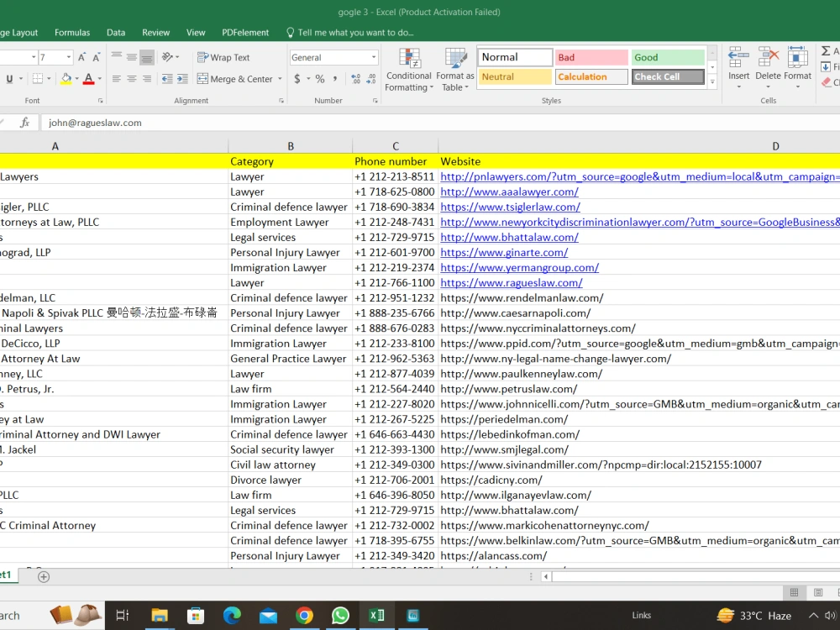Image resolution: width=840 pixels, height=630 pixels.
Task: Click the formula bar containing john@ragueslaw.com
Action: tap(439, 123)
